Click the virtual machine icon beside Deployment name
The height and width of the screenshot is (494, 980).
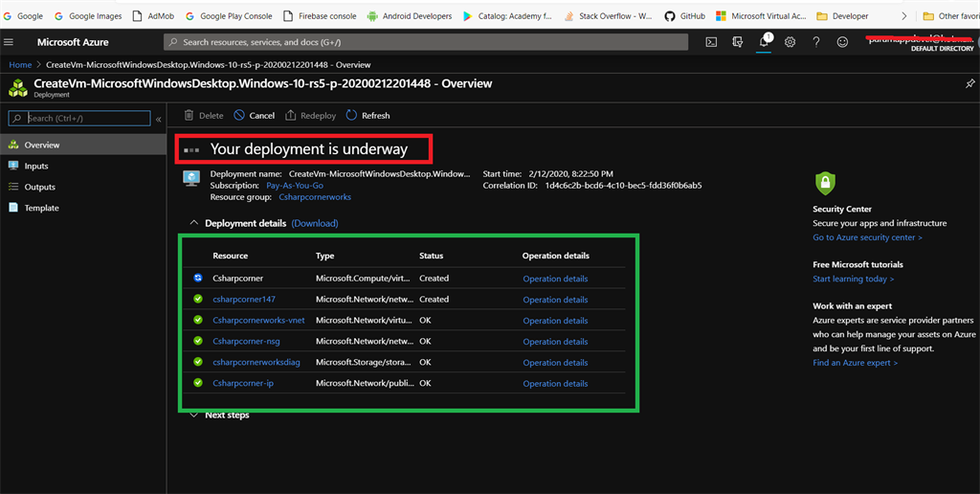[x=191, y=177]
